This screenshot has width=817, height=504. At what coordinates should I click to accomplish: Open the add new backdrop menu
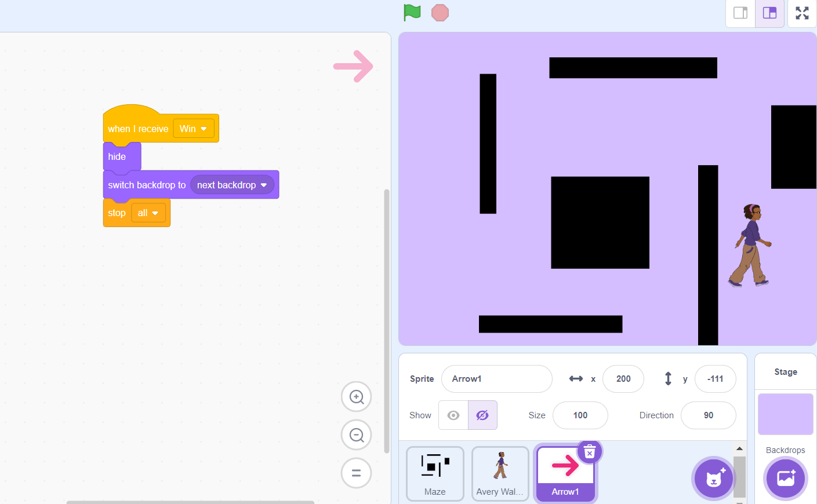click(x=786, y=479)
